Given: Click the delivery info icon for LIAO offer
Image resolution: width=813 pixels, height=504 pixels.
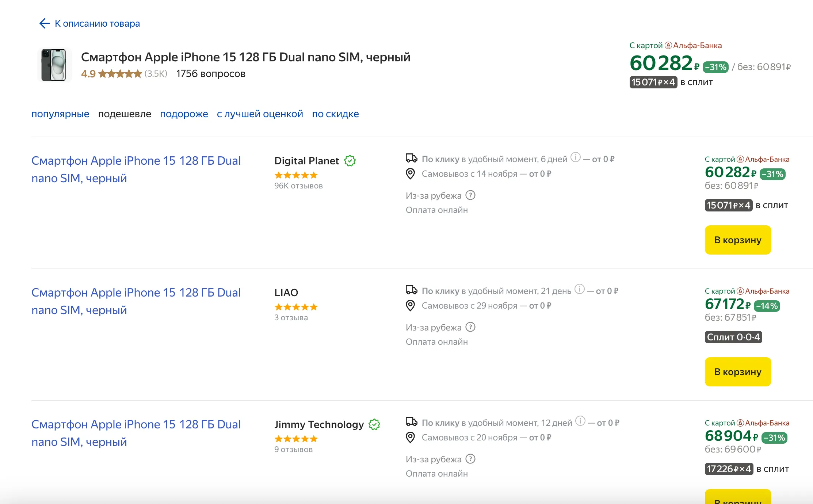Looking at the screenshot, I should pyautogui.click(x=579, y=289).
